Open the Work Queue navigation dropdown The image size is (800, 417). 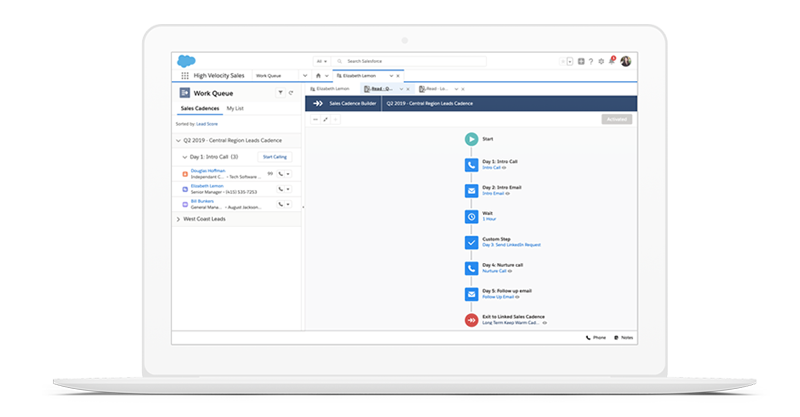point(305,76)
